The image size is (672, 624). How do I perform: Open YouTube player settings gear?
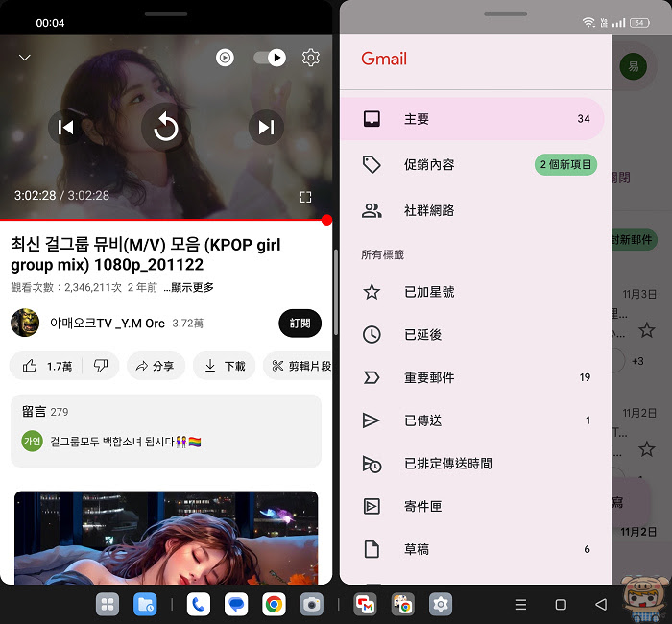(311, 58)
